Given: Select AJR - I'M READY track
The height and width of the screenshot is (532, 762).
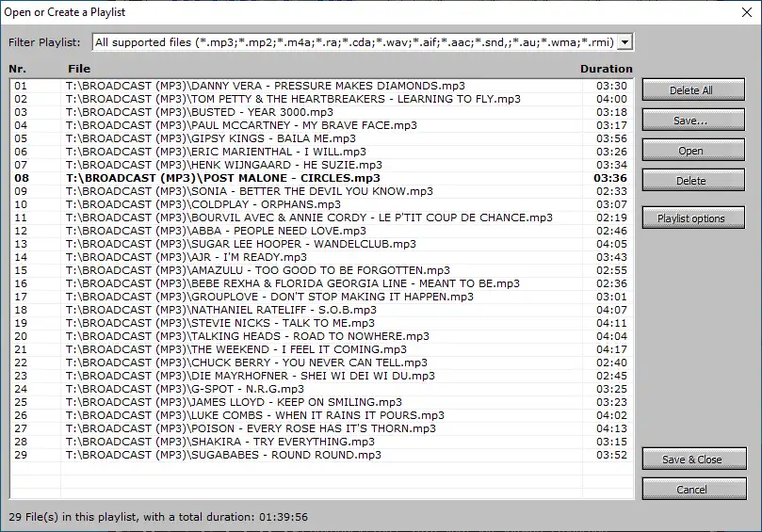Looking at the screenshot, I should tap(322, 257).
